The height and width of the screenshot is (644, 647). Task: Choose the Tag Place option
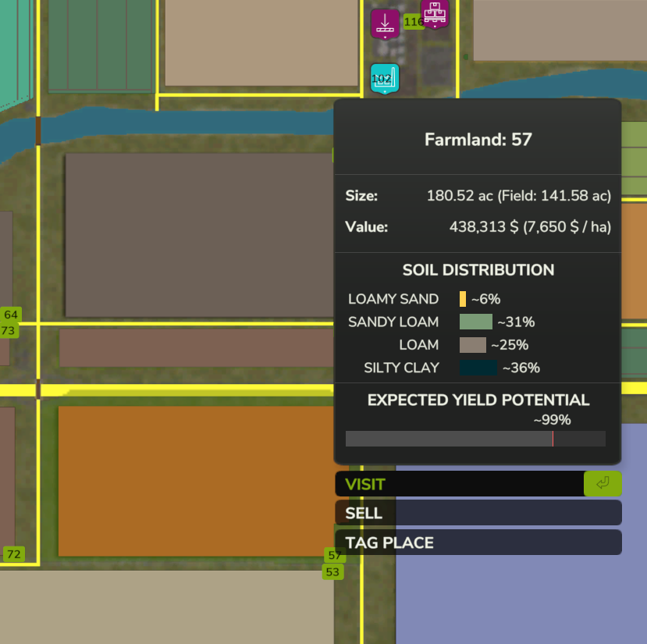(478, 543)
